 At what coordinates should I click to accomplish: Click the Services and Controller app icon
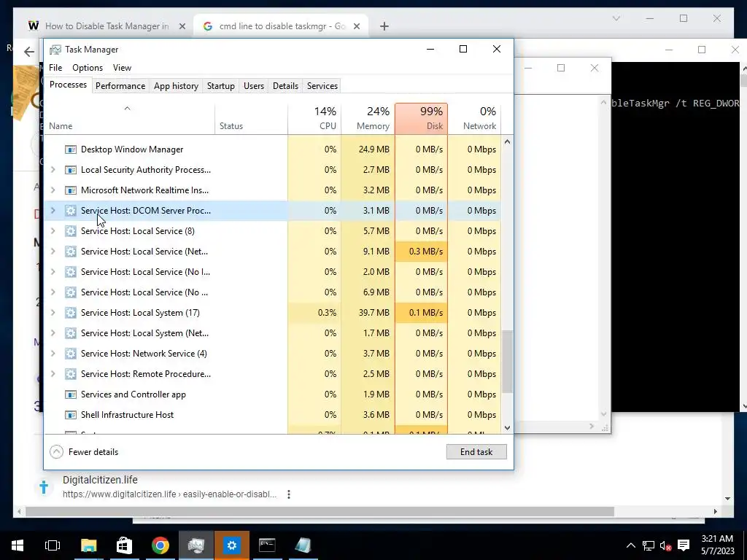coord(71,394)
